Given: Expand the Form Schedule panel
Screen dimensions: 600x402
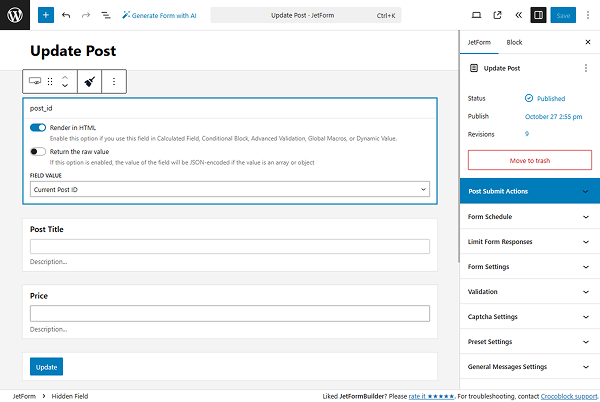Looking at the screenshot, I should (x=530, y=216).
